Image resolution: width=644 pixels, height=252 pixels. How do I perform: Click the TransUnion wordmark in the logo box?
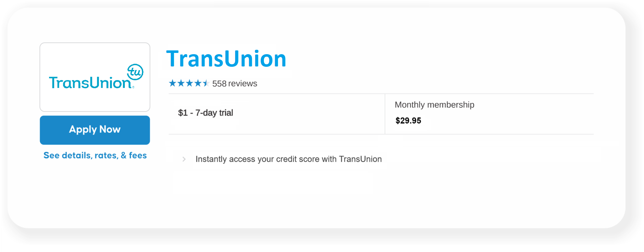coord(90,82)
